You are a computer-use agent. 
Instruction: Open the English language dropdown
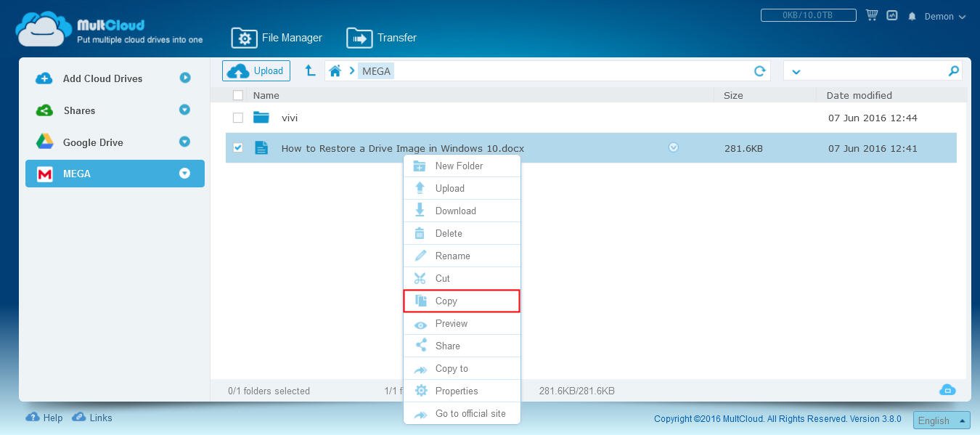pyautogui.click(x=942, y=420)
